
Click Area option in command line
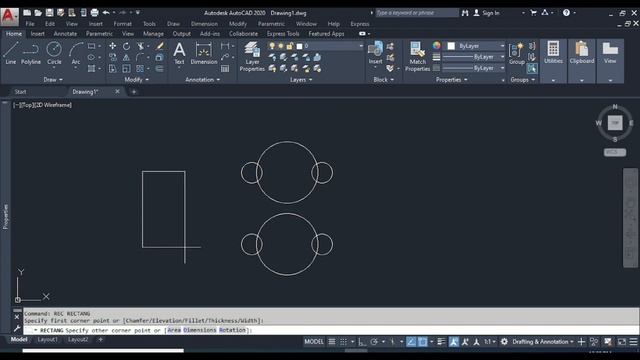point(174,330)
